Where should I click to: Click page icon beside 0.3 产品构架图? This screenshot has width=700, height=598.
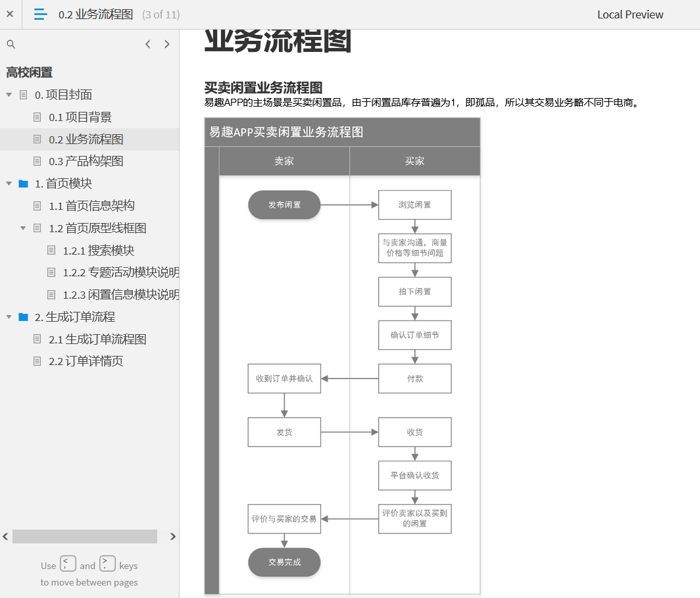pos(37,161)
